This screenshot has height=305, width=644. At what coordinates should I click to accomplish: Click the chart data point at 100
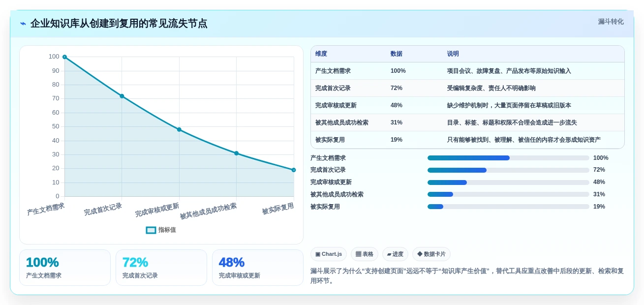point(64,57)
